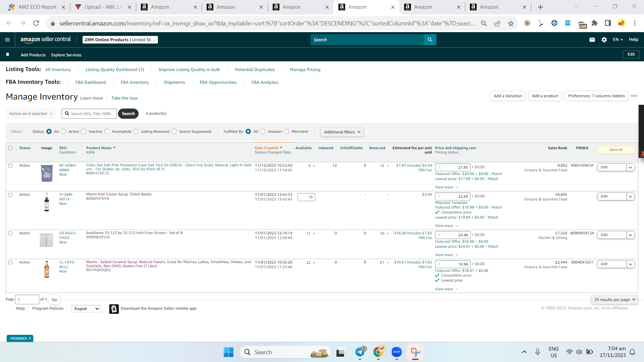Screen dimensions: 644x362
Task: Open Preferences: 7 columns hidden
Action: click(596, 96)
